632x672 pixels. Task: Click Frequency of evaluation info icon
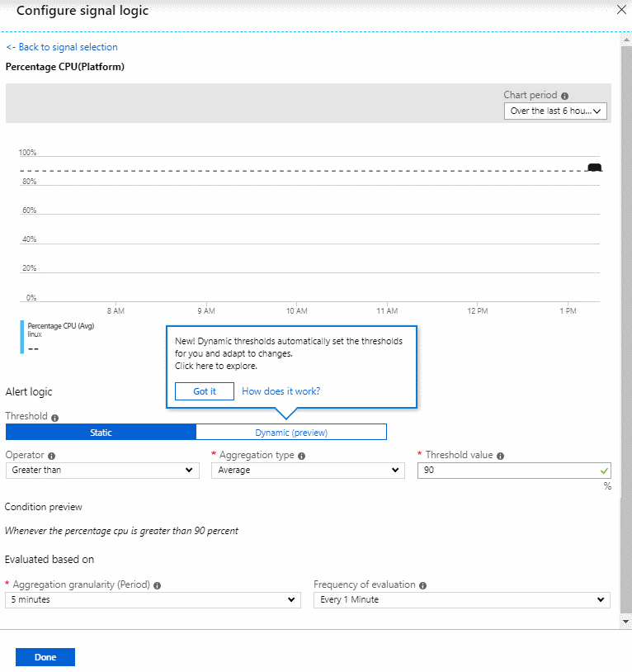(x=422, y=585)
